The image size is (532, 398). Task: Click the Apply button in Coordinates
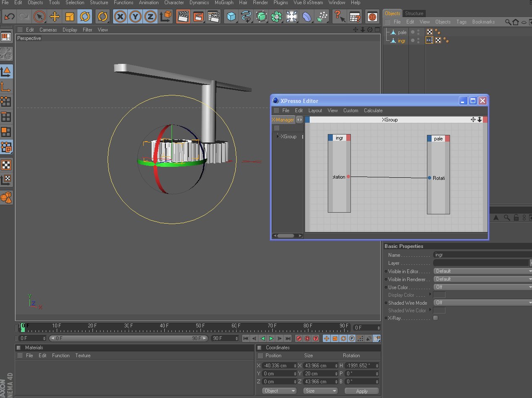361,391
